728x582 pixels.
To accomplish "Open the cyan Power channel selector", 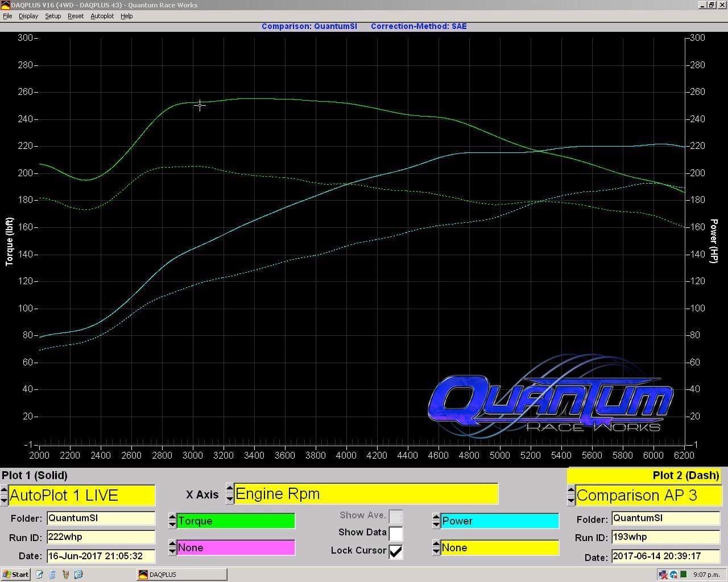I will (x=500, y=521).
